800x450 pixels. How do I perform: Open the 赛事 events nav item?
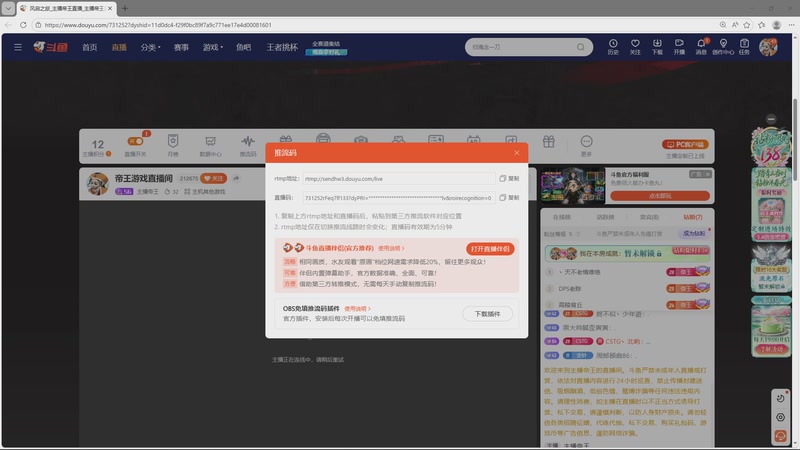(181, 47)
